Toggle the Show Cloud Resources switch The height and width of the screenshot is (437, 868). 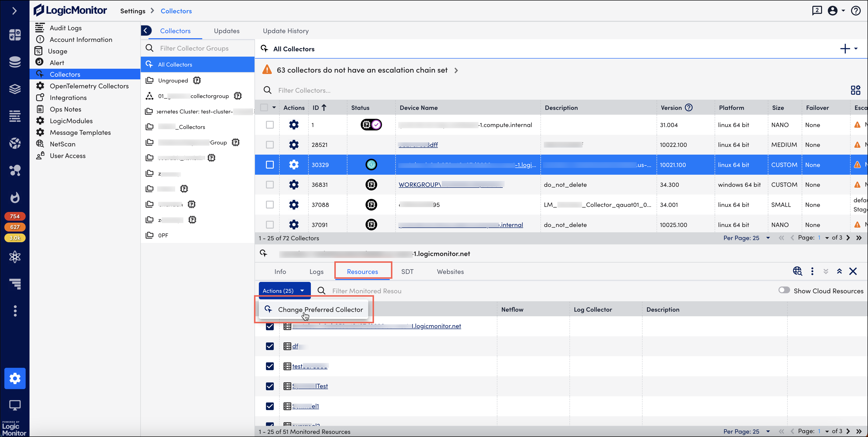[x=784, y=290]
